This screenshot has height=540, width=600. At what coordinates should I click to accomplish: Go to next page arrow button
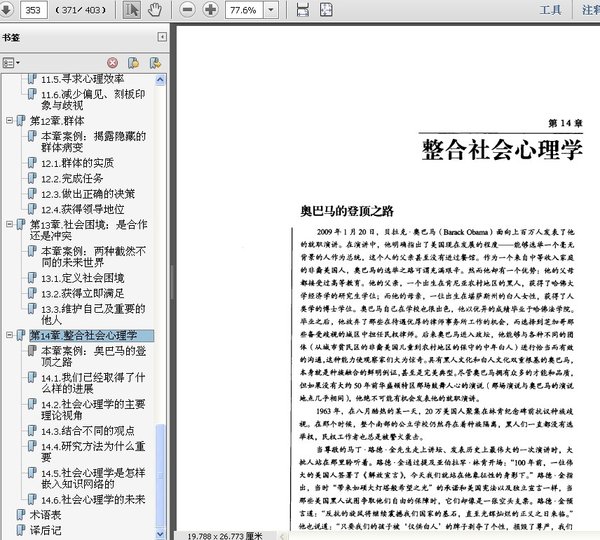(x=5, y=10)
